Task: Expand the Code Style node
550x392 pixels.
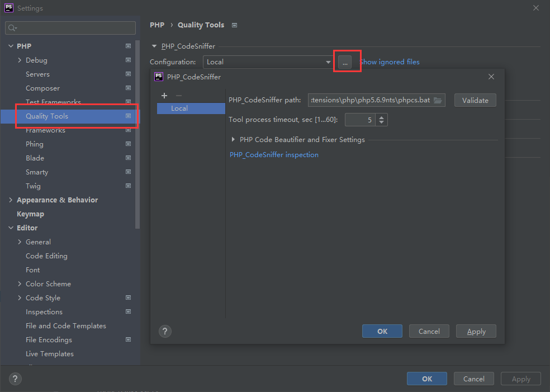Action: pyautogui.click(x=20, y=297)
